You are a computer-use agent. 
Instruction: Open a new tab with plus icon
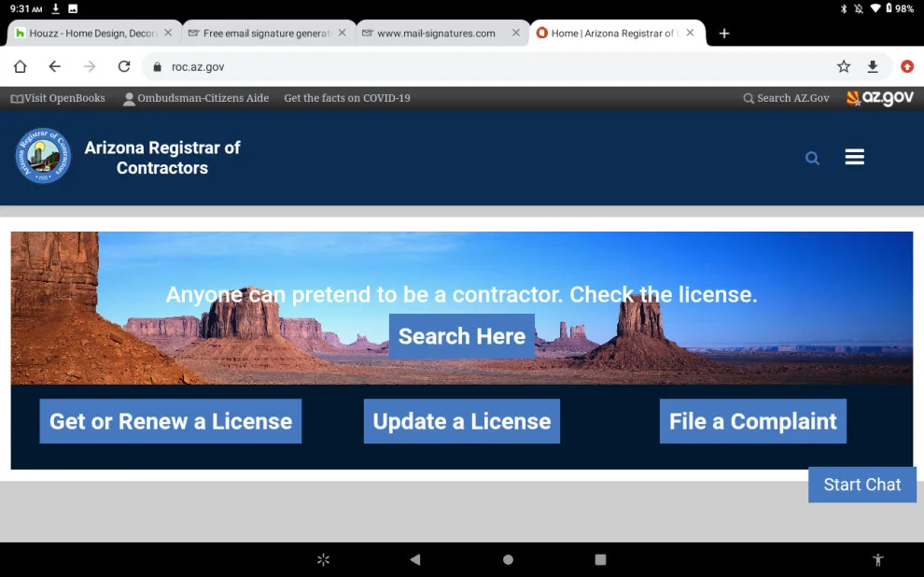(724, 34)
